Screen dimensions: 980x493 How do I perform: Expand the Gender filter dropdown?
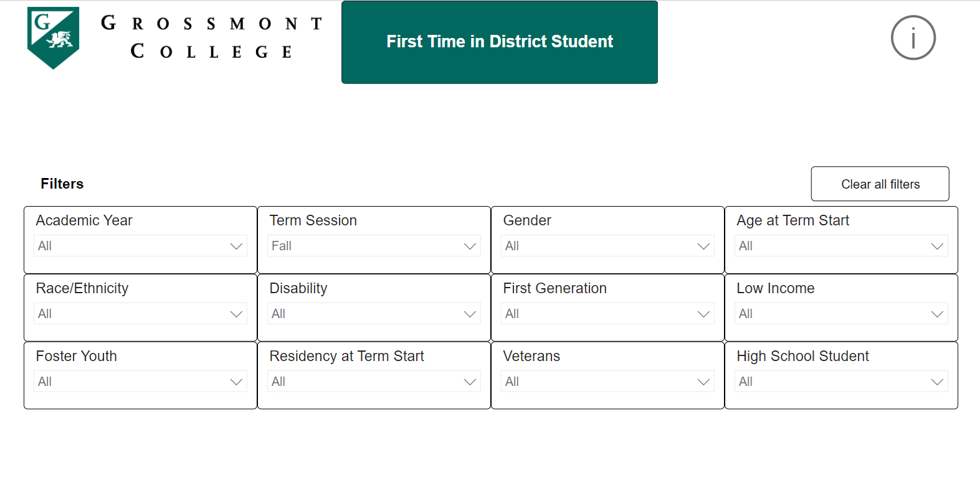pos(607,246)
